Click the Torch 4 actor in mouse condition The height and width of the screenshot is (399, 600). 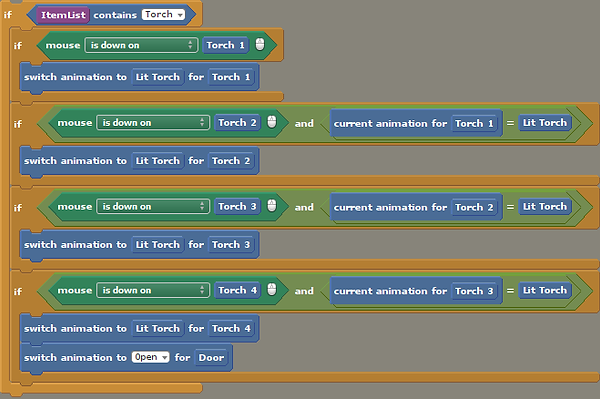237,290
